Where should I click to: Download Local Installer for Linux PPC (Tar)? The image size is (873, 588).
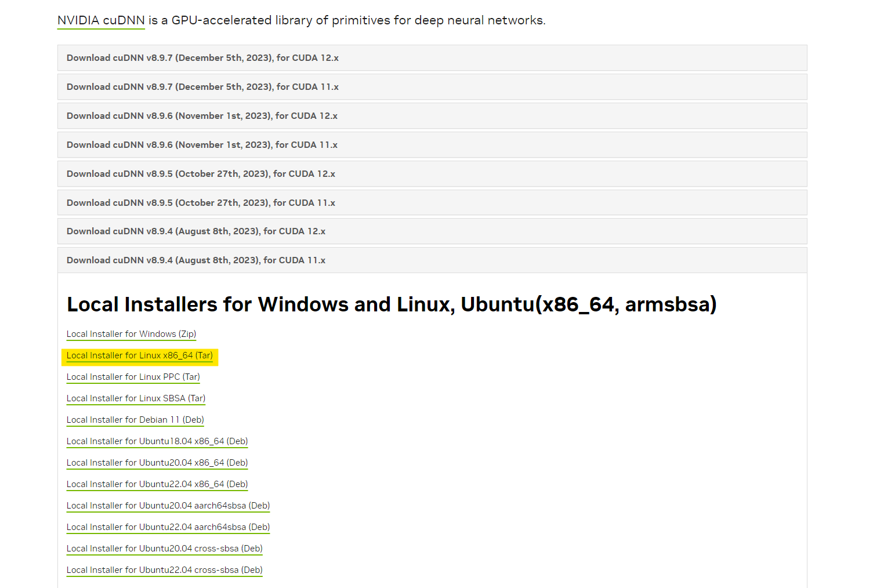point(133,377)
